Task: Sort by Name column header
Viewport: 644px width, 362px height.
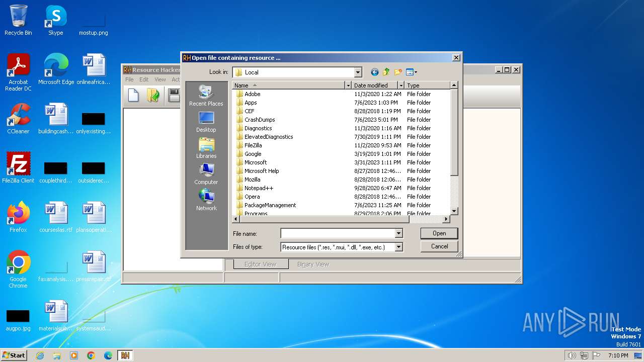Action: (x=288, y=85)
